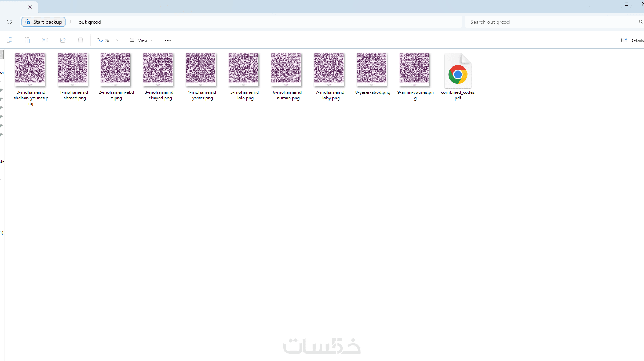Click the out qrcod breadcrumb folder
Screen dimensions: 644x361
tap(90, 22)
